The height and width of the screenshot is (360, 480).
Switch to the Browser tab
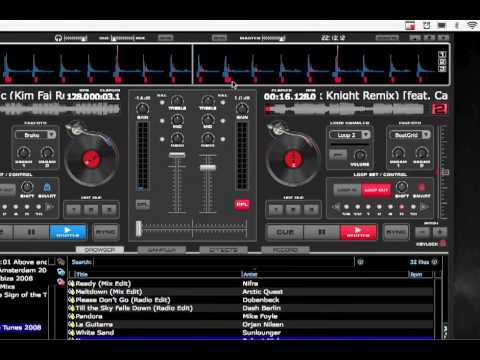[x=100, y=250]
